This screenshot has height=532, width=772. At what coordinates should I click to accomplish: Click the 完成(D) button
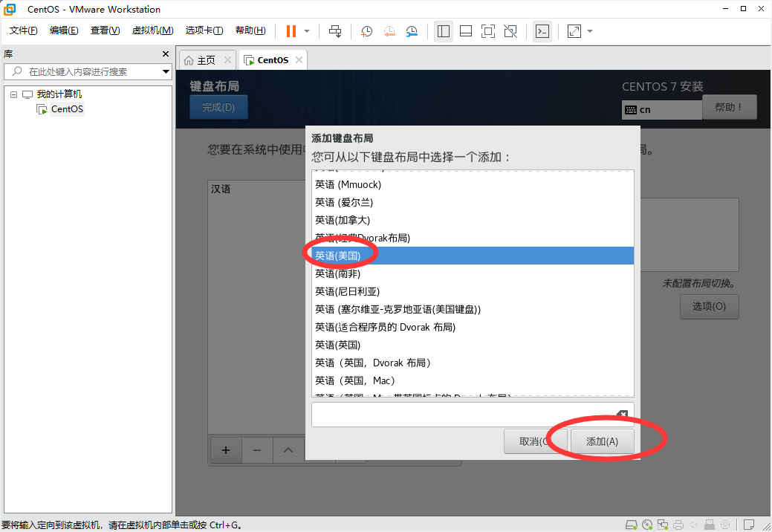[218, 107]
